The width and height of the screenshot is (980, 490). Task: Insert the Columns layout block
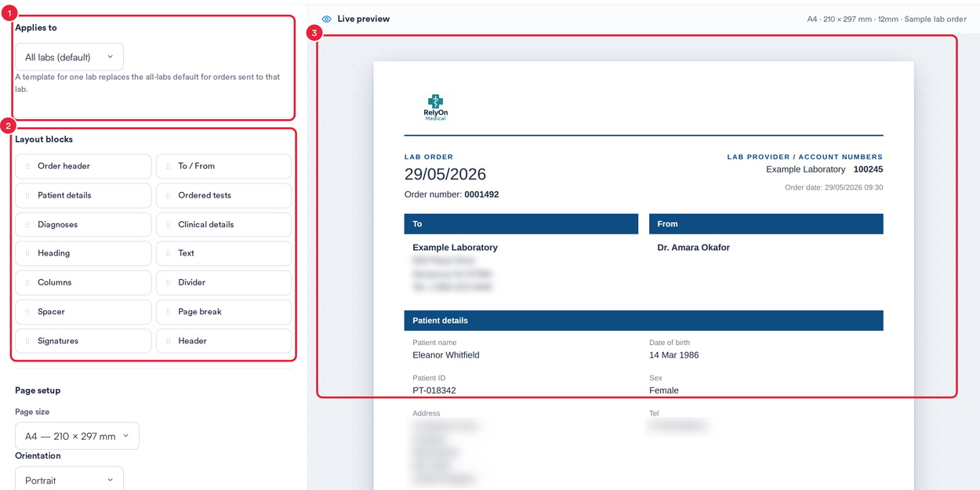pyautogui.click(x=83, y=282)
